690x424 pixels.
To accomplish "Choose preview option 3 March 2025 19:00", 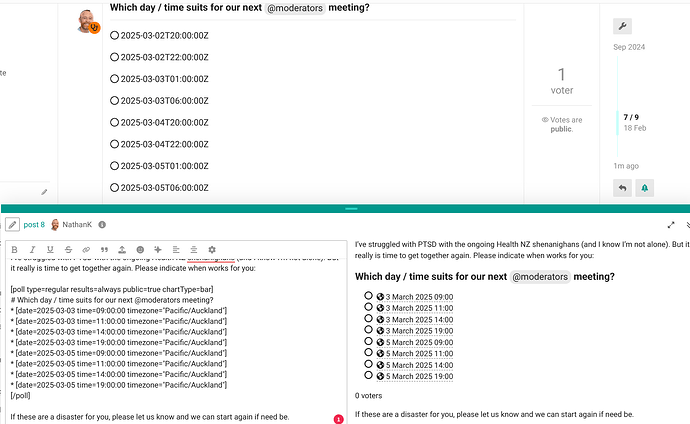I will coord(368,330).
